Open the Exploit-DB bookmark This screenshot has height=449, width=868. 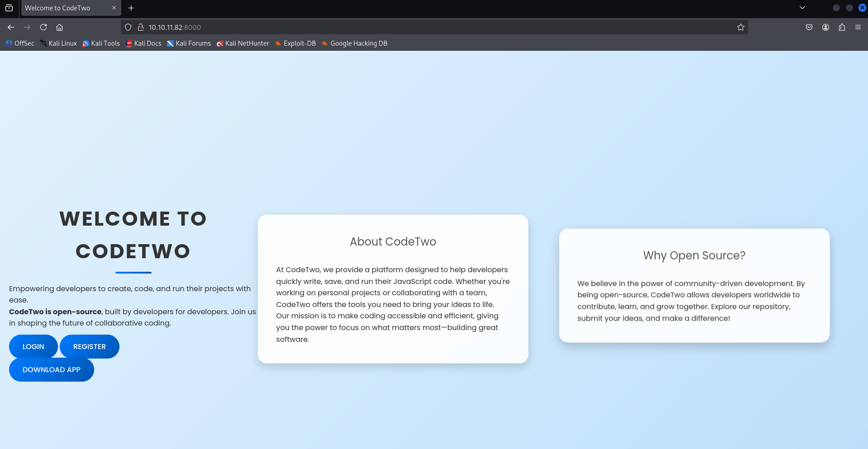tap(296, 43)
